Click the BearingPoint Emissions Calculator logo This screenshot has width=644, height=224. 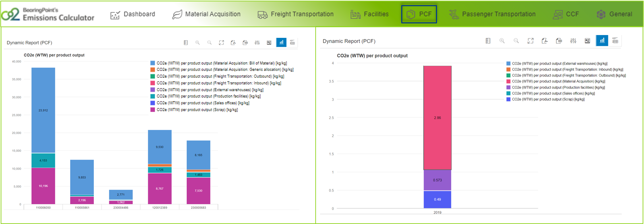47,14
